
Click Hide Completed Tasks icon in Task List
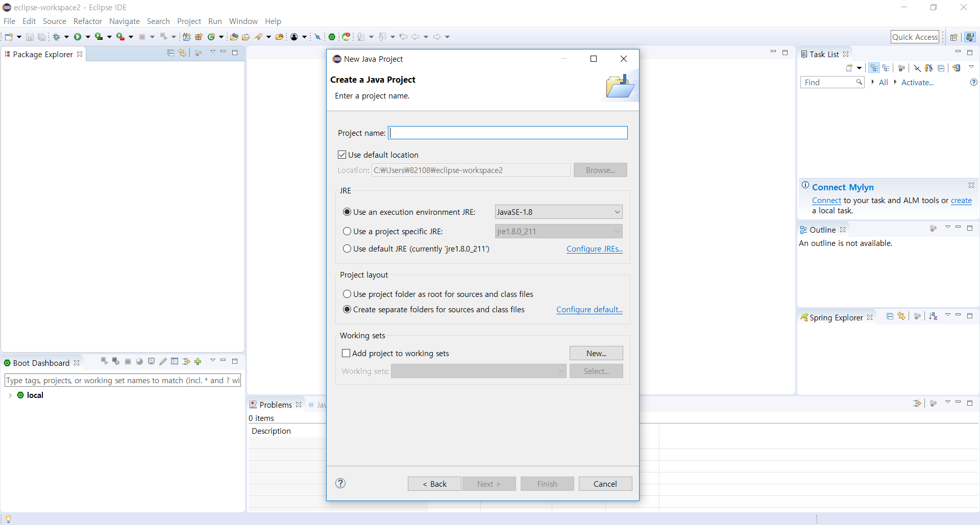917,68
